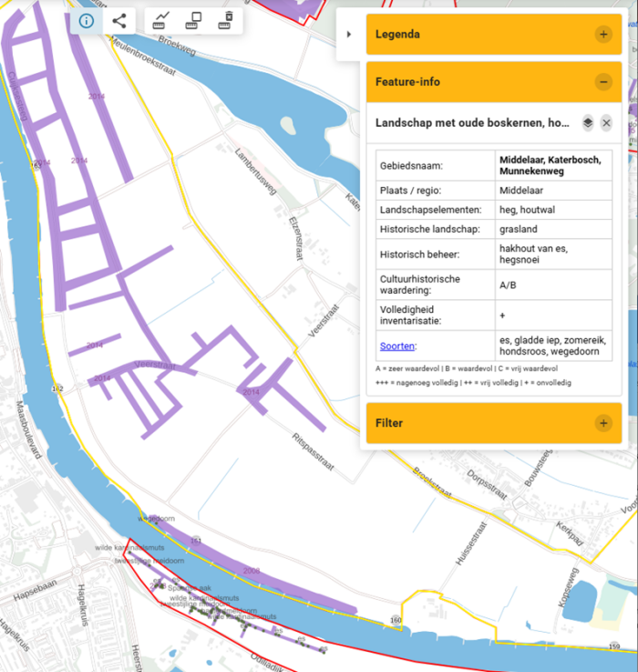Click the layers icon in feature header
This screenshot has height=672, width=638.
pyautogui.click(x=588, y=122)
